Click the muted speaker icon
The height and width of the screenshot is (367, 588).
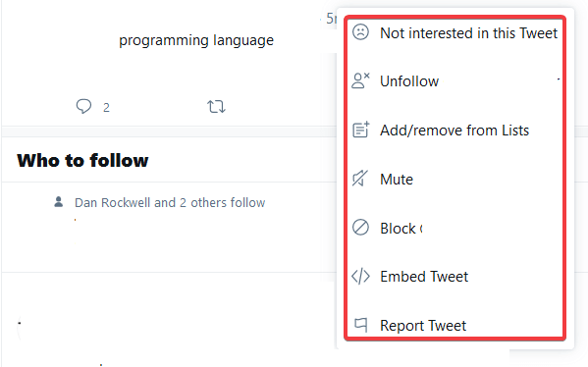360,179
